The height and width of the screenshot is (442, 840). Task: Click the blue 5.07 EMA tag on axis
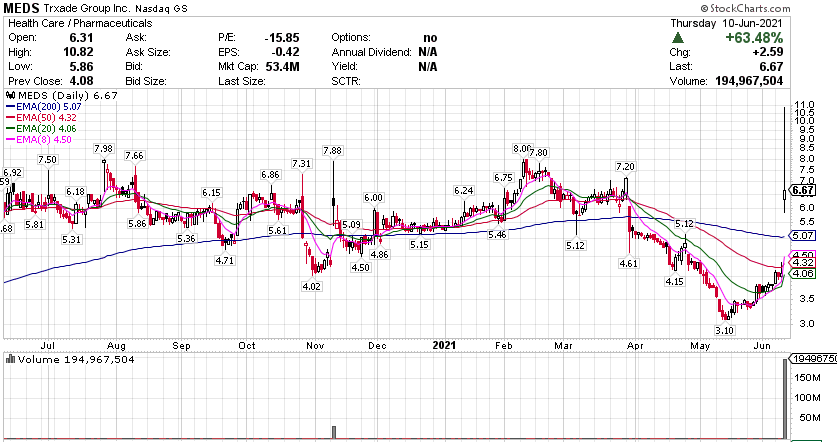tap(803, 235)
